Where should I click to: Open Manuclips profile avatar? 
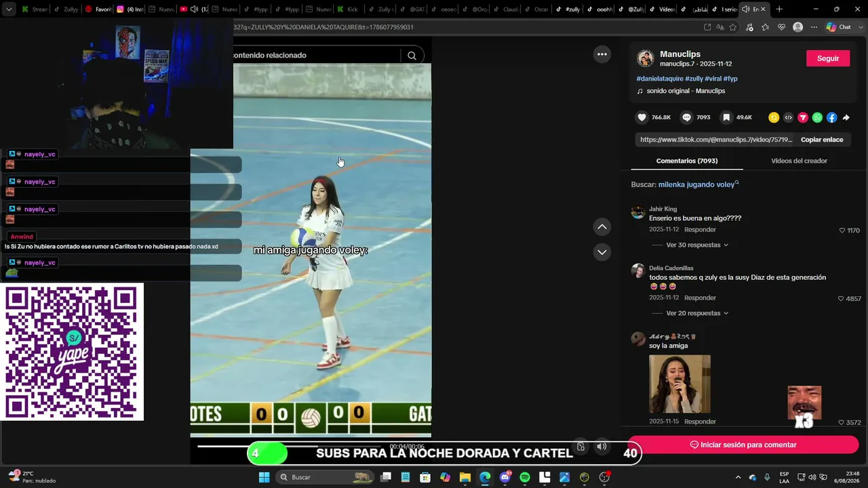[646, 58]
